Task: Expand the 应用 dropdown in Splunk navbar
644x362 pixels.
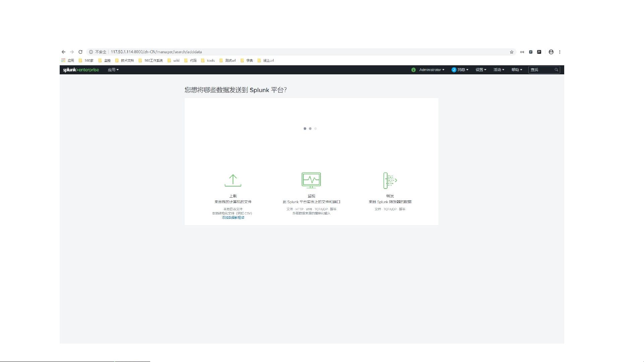Action: pyautogui.click(x=113, y=70)
